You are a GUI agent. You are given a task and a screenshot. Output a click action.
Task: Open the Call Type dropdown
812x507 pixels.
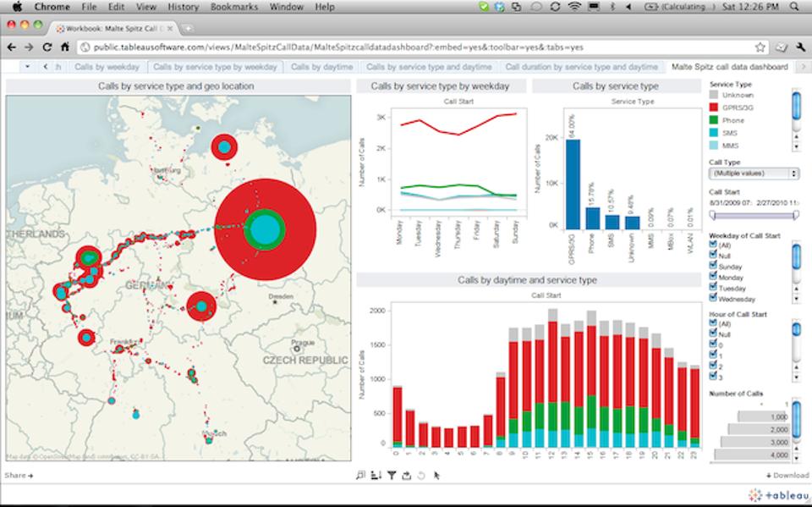[754, 174]
